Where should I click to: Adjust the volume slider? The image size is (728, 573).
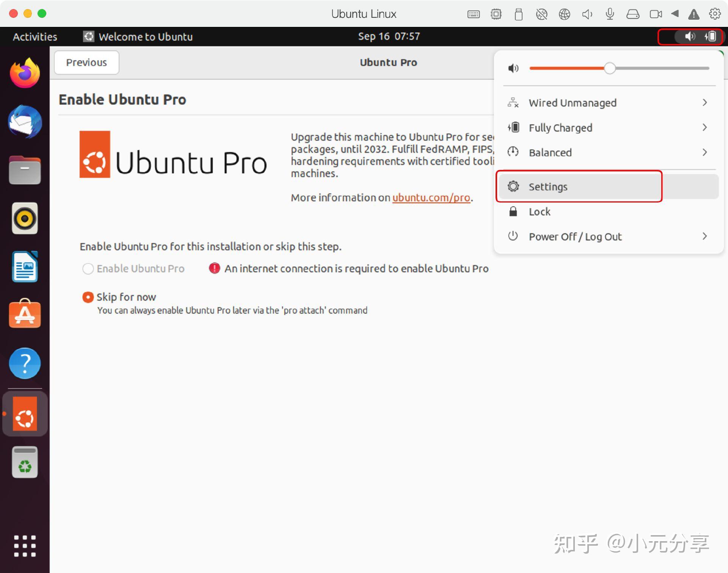tap(610, 68)
